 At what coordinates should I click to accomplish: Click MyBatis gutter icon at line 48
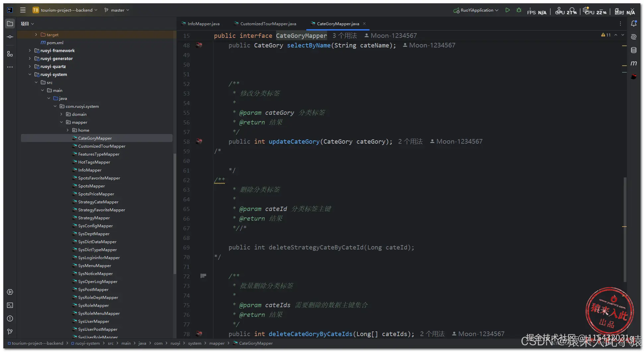(199, 45)
